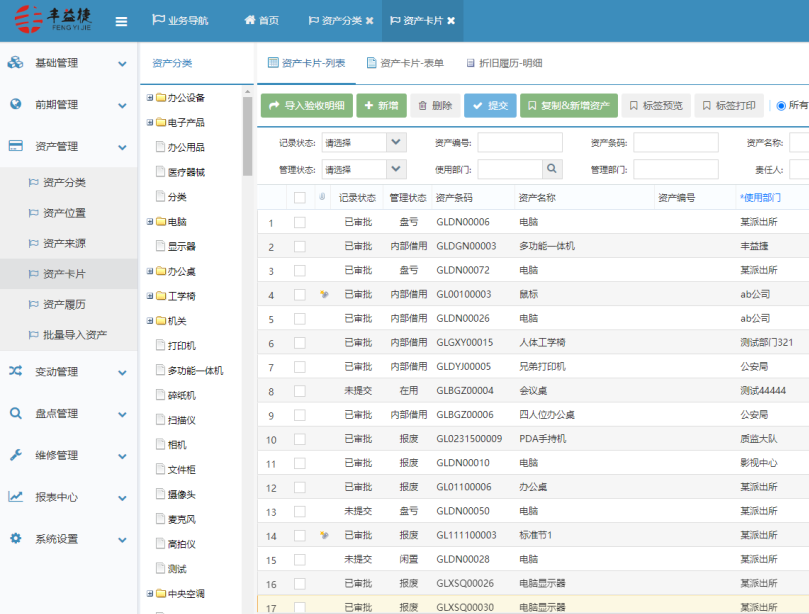
Task: Open the 资产位置 sidebar menu item
Action: pyautogui.click(x=69, y=213)
